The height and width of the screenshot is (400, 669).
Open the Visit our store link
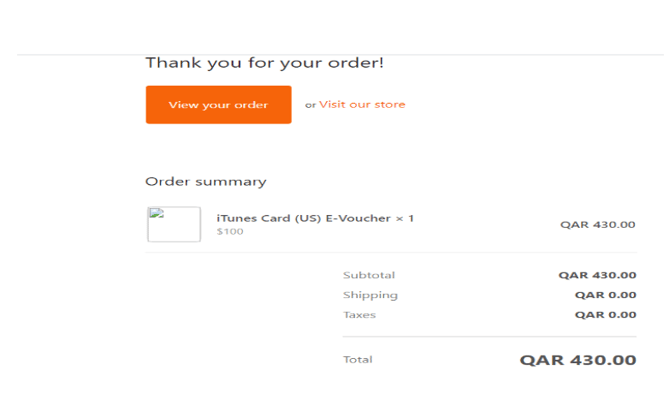362,104
